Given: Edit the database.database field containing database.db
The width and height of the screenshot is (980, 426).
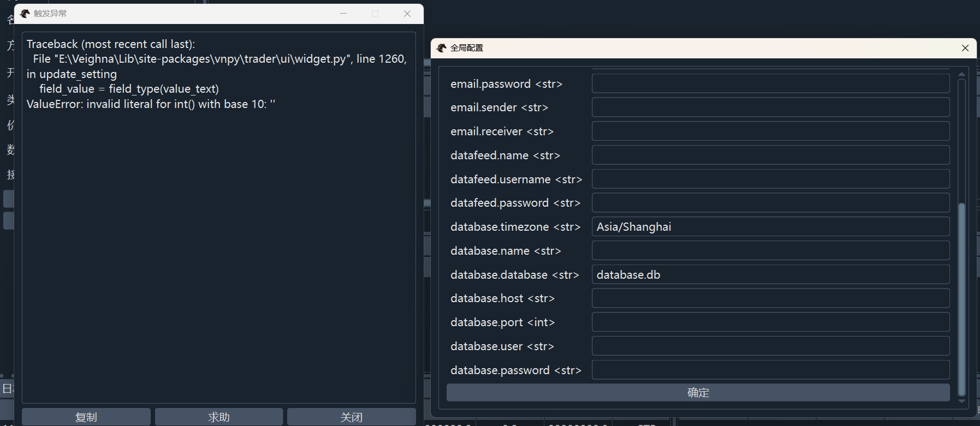Looking at the screenshot, I should (770, 274).
